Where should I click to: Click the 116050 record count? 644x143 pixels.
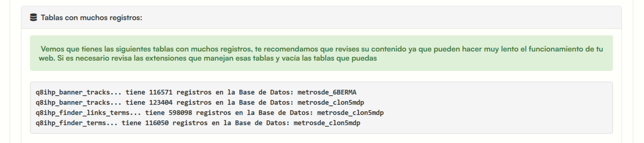[157, 123]
